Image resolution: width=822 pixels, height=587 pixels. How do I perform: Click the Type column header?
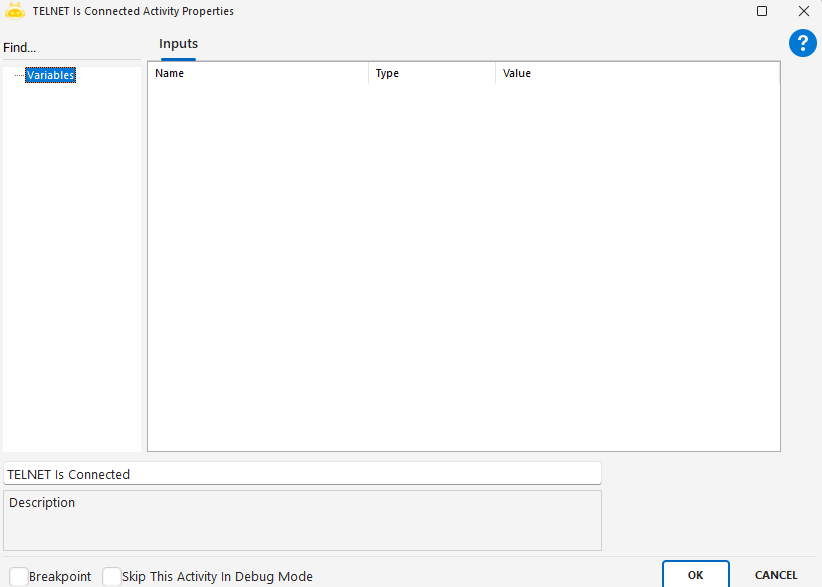[431, 73]
